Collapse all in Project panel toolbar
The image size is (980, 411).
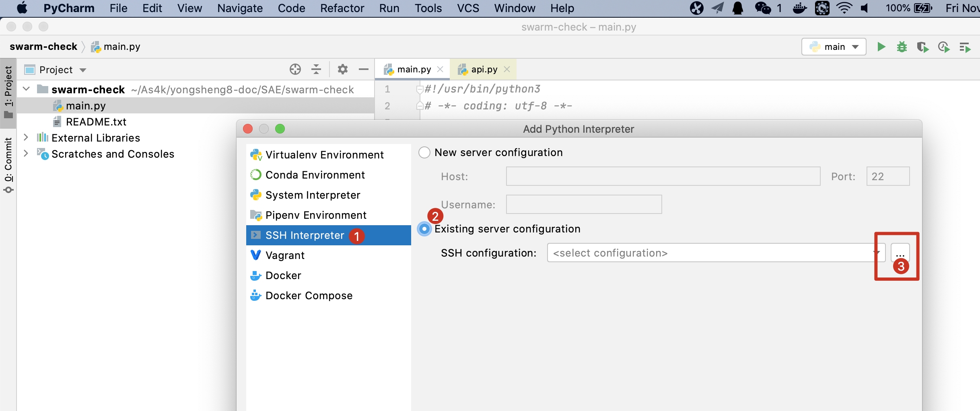(x=316, y=70)
